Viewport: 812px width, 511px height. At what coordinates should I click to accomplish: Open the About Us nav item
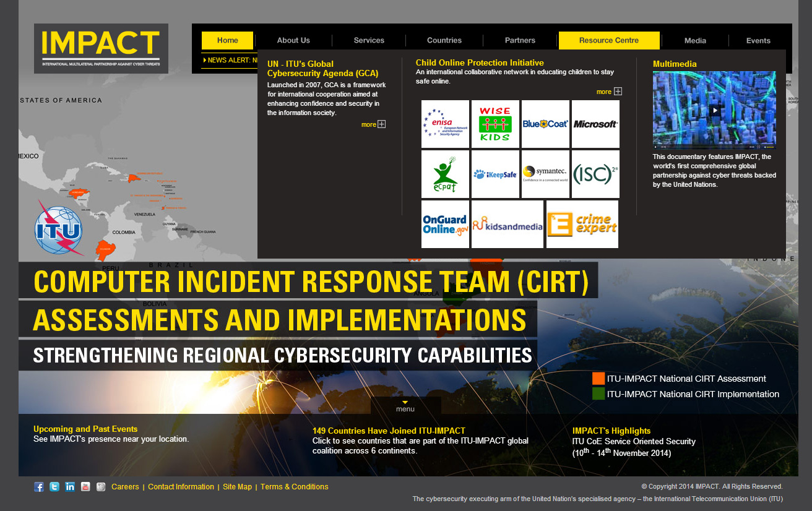pyautogui.click(x=293, y=40)
